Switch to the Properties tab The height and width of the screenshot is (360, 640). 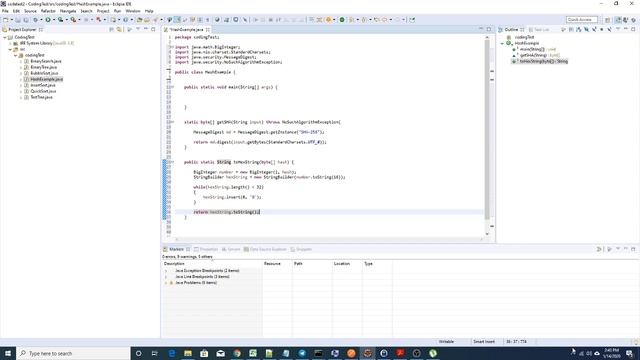click(206, 249)
